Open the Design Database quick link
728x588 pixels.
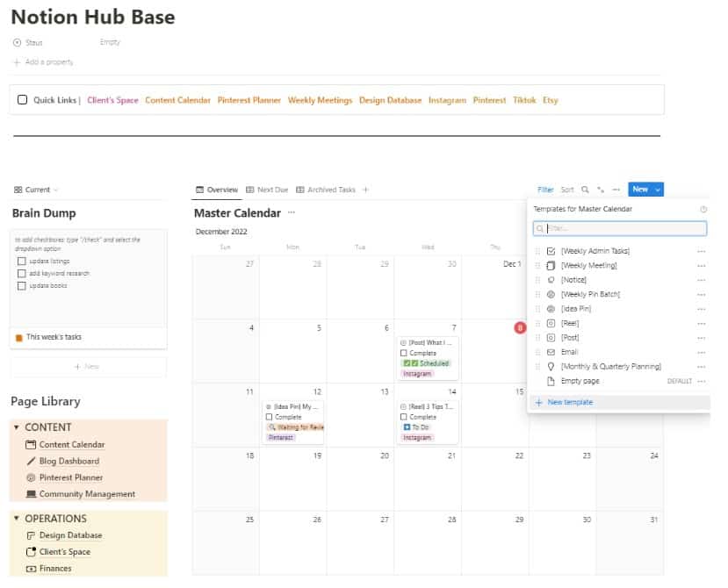coord(391,100)
